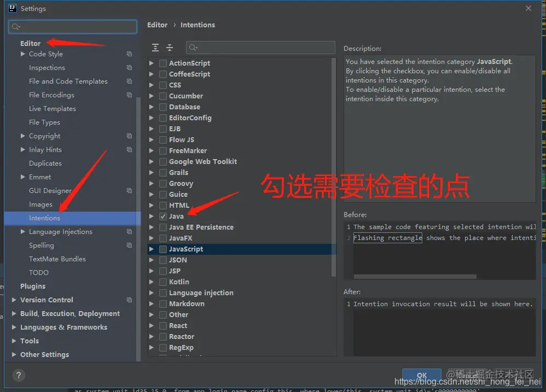Enable the CoffeeScript intentions checkbox
Screen dimensions: 546x392
(162, 74)
